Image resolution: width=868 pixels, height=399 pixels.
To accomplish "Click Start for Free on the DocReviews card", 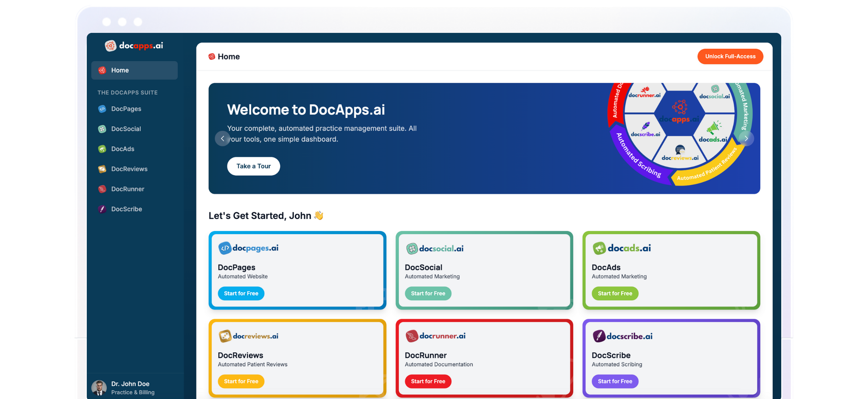I will click(241, 381).
